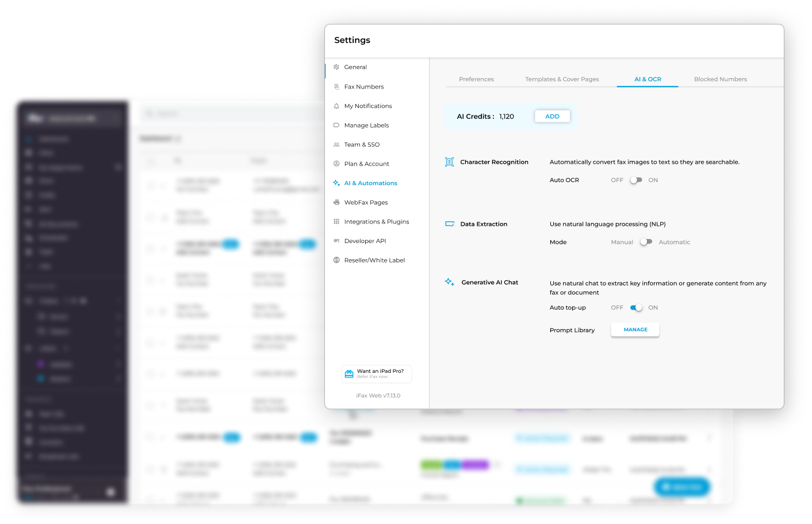Viewport: 812px width, 524px height.
Task: Select the Fax Numbers sidebar icon
Action: [x=336, y=87]
